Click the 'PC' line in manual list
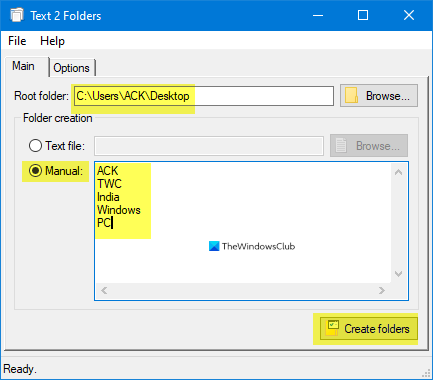The height and width of the screenshot is (380, 433). tap(104, 223)
